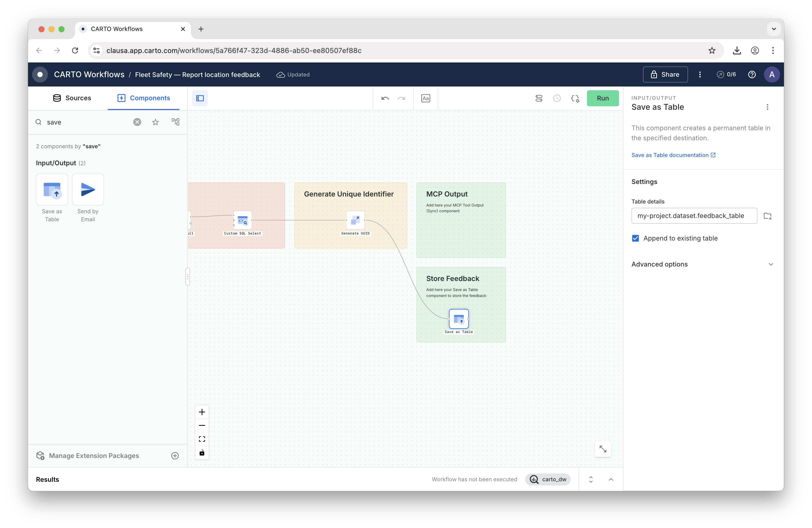Switch to the Sources tab

coord(72,98)
